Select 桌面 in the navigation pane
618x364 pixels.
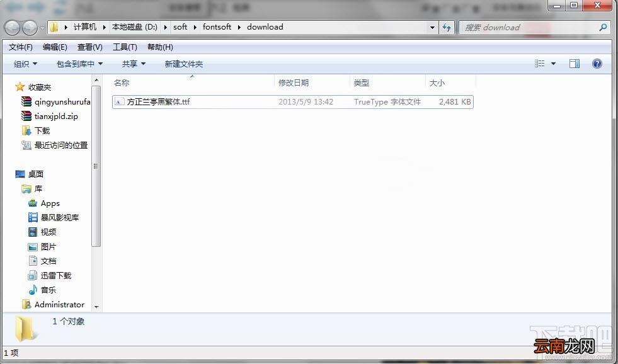pyautogui.click(x=35, y=174)
